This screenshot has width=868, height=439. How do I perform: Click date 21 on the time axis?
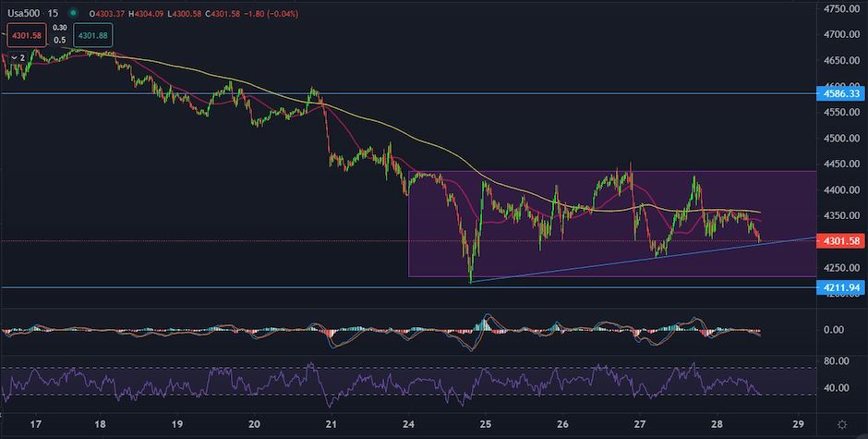[x=331, y=424]
